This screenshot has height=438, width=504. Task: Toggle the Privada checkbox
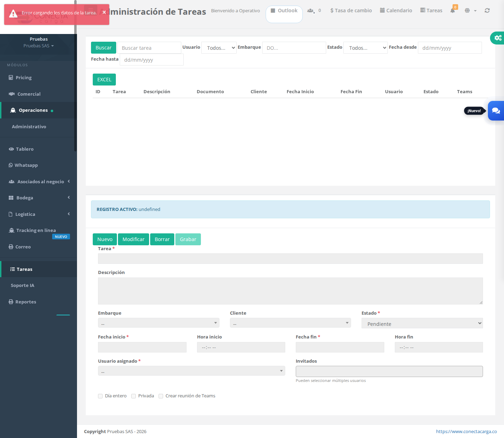(x=133, y=396)
